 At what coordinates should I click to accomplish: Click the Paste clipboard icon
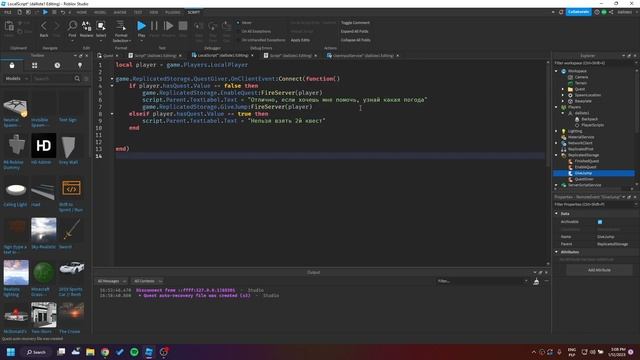[9, 27]
